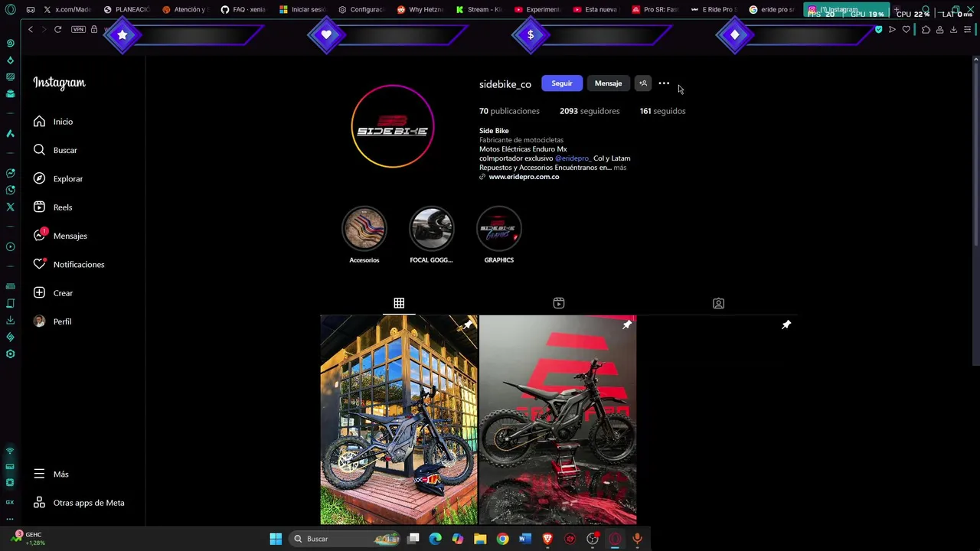Expand bio with the más link
Image resolution: width=980 pixels, height=551 pixels.
pyautogui.click(x=619, y=168)
